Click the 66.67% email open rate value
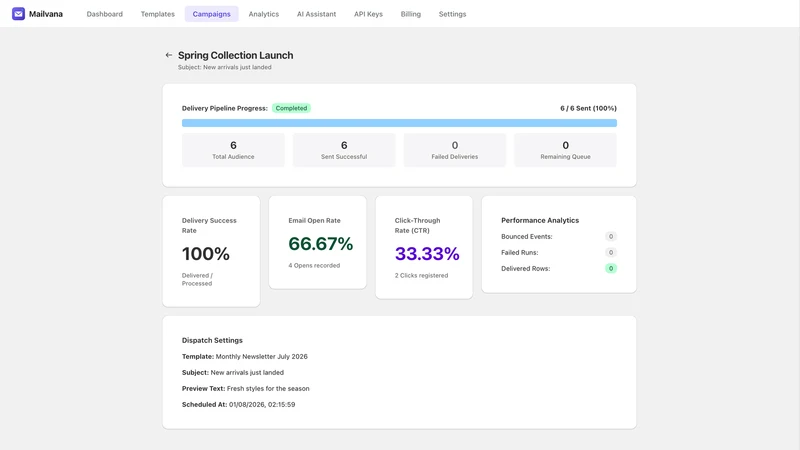This screenshot has width=800, height=450. [x=320, y=244]
